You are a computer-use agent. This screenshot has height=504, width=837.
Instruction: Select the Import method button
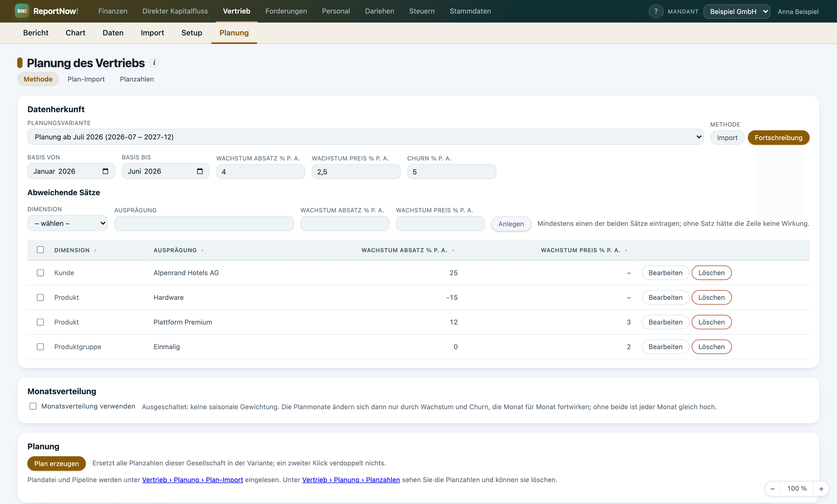point(727,137)
